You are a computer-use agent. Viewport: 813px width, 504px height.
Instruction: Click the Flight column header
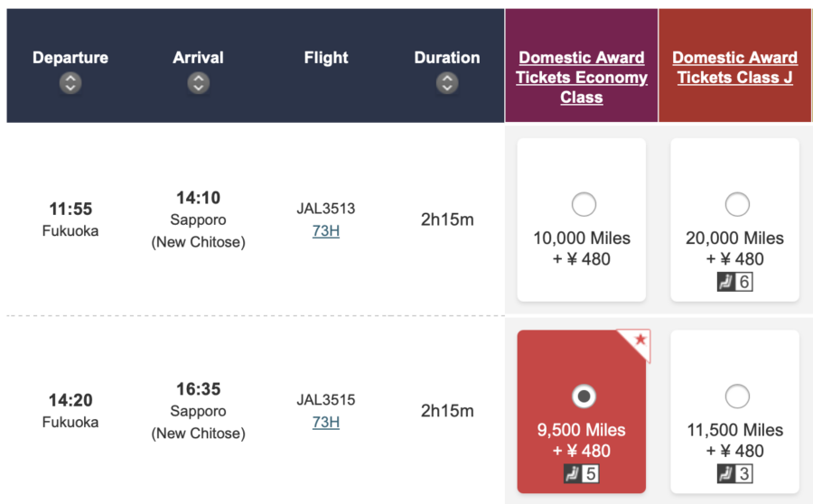(326, 58)
